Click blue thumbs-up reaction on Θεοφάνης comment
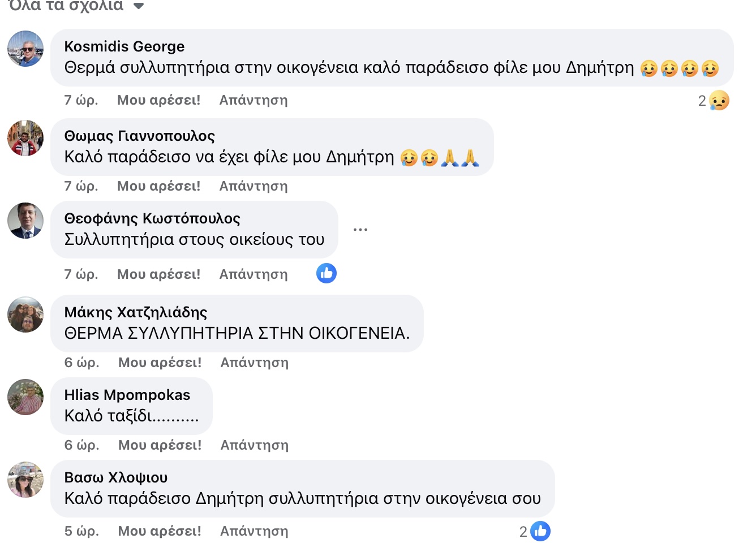 coord(327,274)
